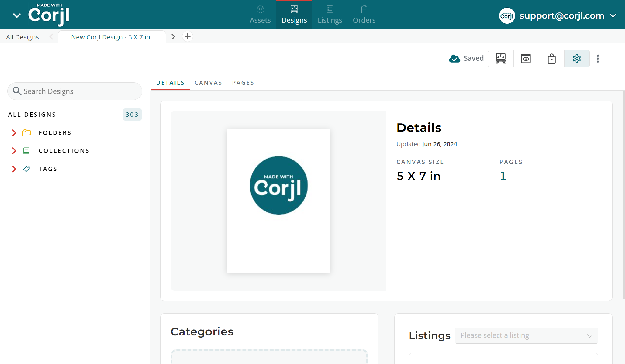Viewport: 625px width, 364px height.
Task: Click the Saved status text
Action: tap(473, 58)
